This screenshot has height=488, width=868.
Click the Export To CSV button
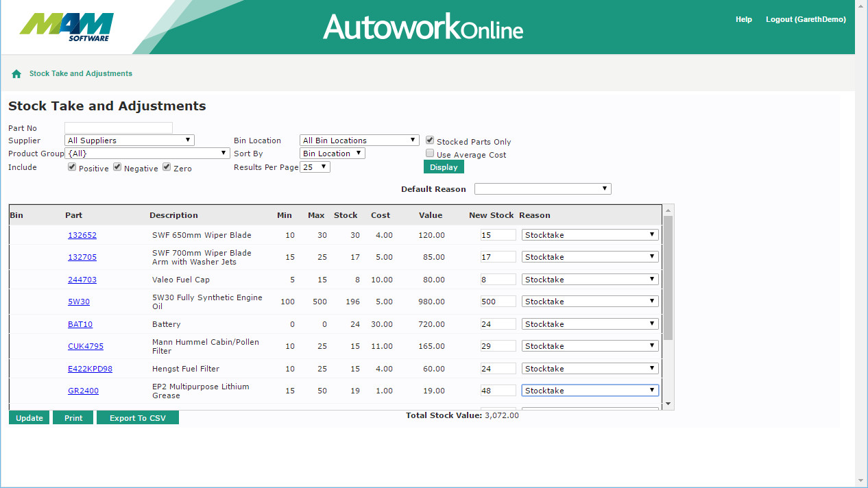[138, 418]
